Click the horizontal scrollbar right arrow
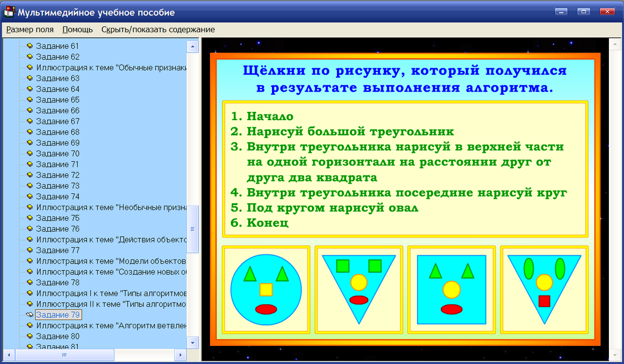Screen dimensions: 624x364 (180, 355)
